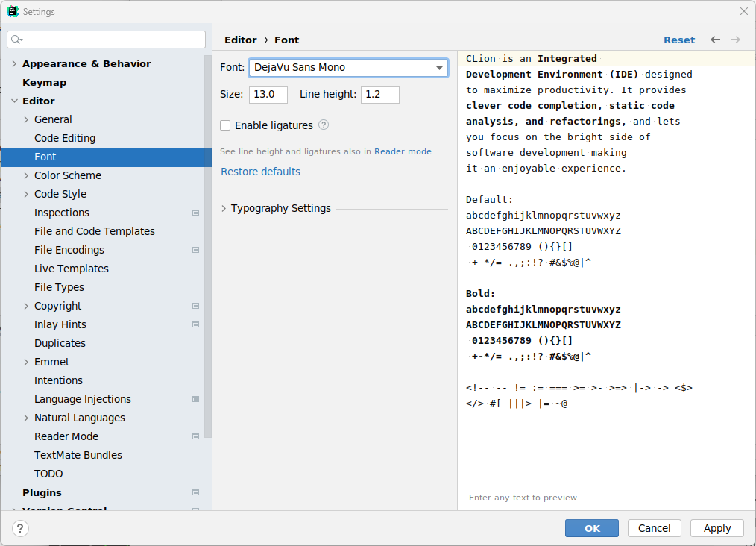This screenshot has height=546, width=756.
Task: Click project-level icon beside Reader Mode
Action: tap(196, 436)
